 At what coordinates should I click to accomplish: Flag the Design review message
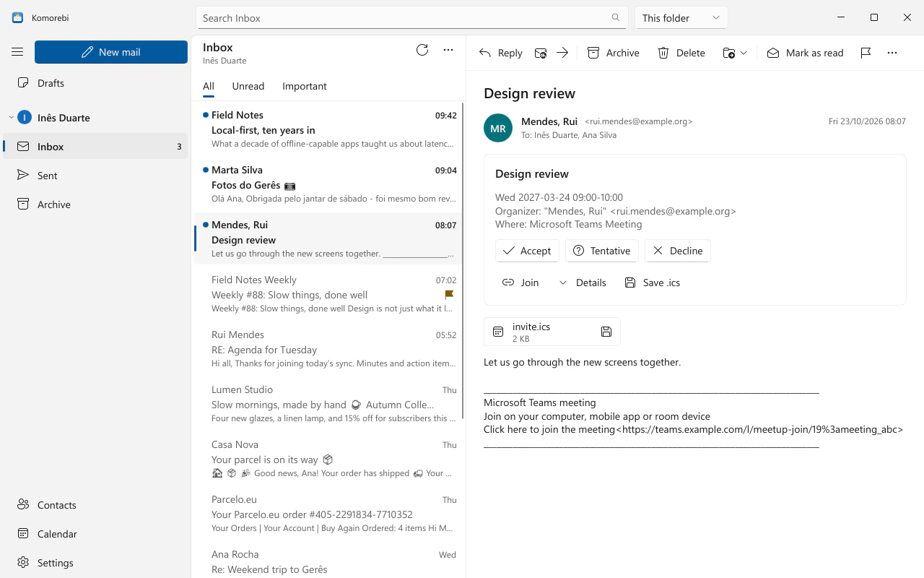[x=866, y=53]
